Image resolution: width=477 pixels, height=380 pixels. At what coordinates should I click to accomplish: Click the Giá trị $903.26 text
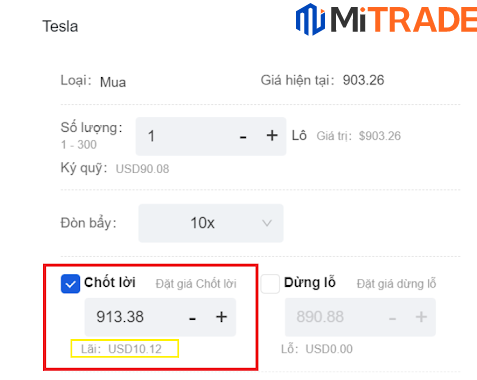pyautogui.click(x=359, y=136)
